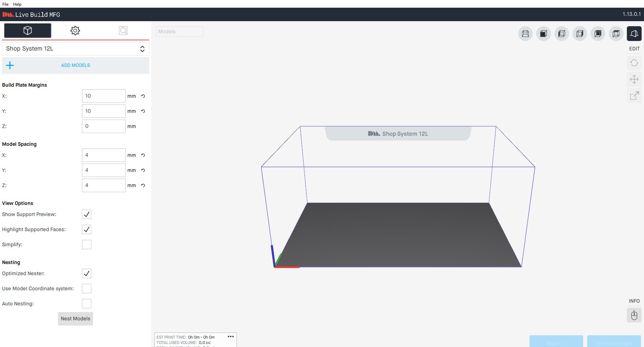Click the Model Spacing heading
The height and width of the screenshot is (347, 644).
tap(19, 144)
